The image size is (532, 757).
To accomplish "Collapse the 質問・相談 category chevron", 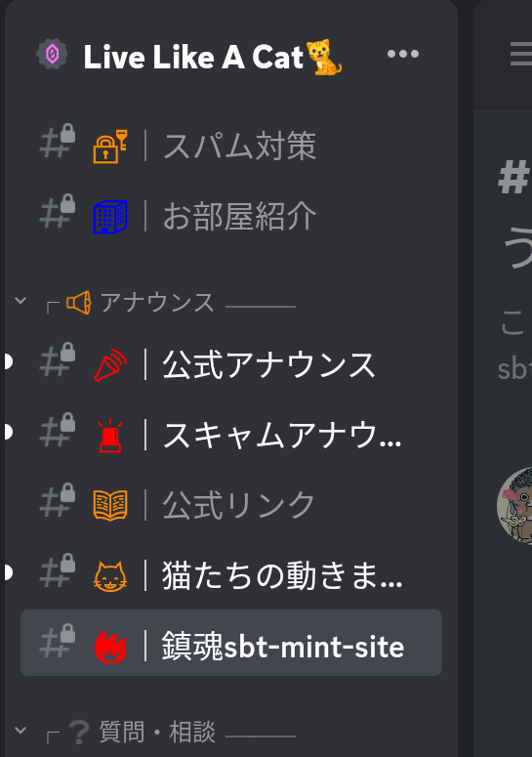I will [x=20, y=730].
